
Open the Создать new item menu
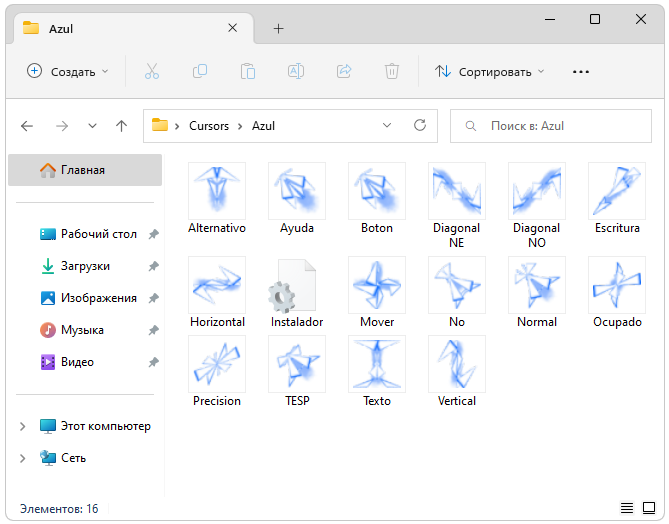coord(68,71)
